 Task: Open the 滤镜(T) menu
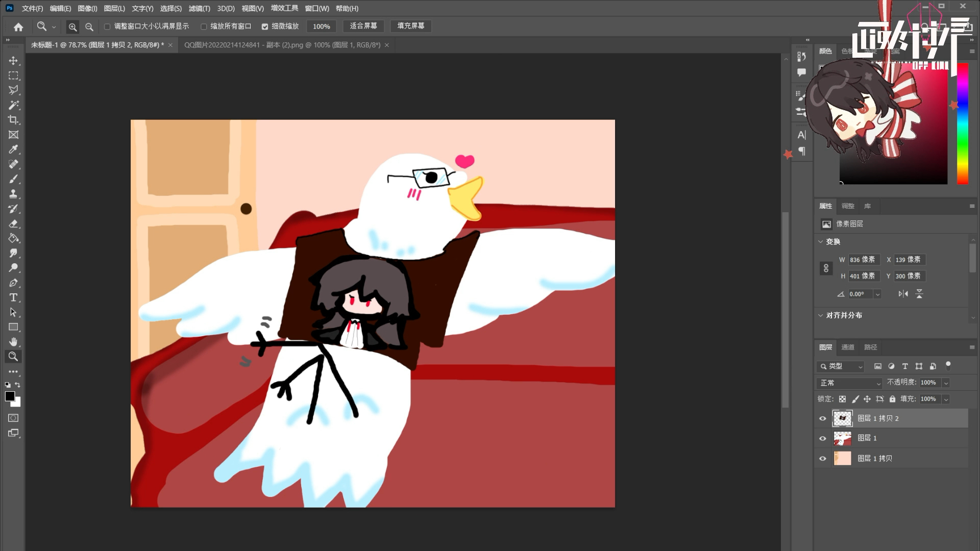click(199, 8)
